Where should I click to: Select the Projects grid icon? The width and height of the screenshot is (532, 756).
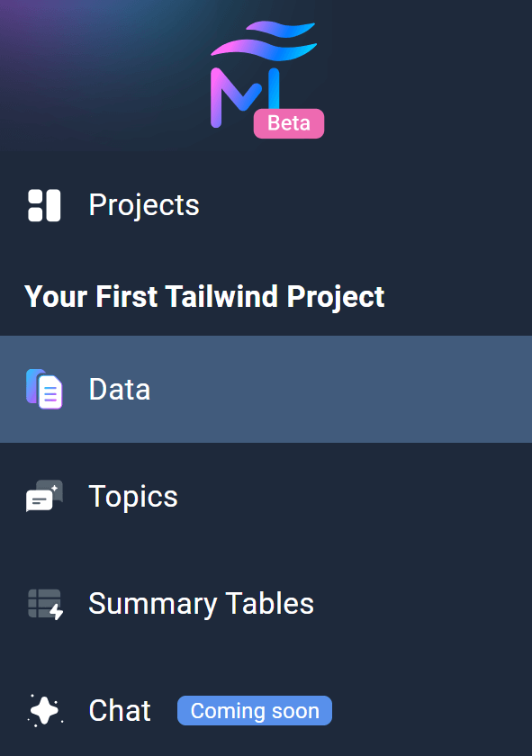(43, 204)
